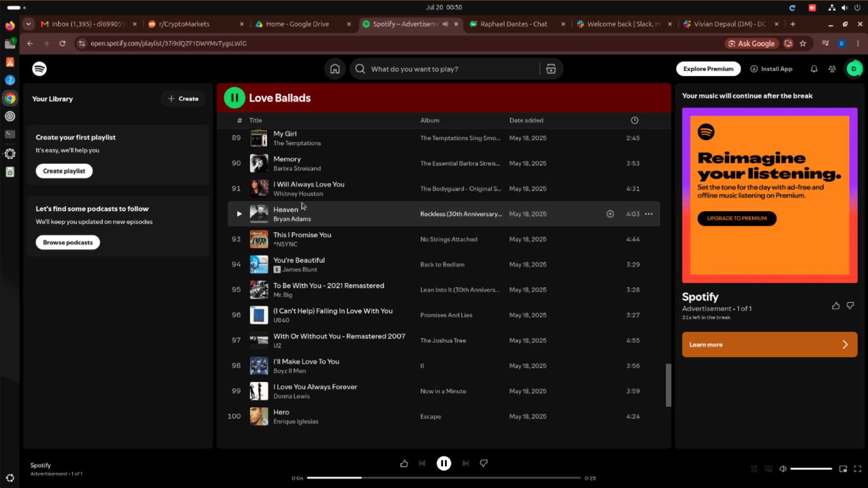Click Create in Your Library
Image resolution: width=868 pixels, height=488 pixels.
183,99
